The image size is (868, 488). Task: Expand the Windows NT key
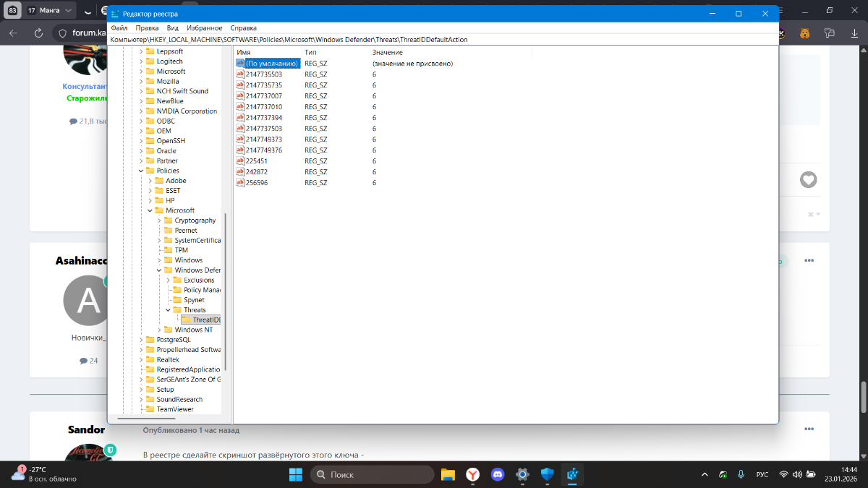(x=159, y=330)
